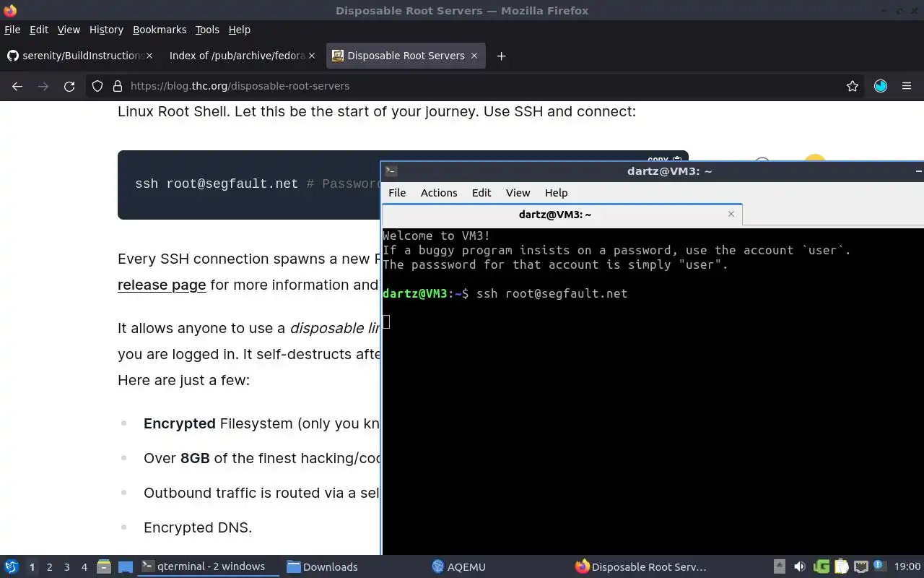Image resolution: width=924 pixels, height=578 pixels.
Task: Go back with Firefox's back arrow
Action: click(17, 86)
